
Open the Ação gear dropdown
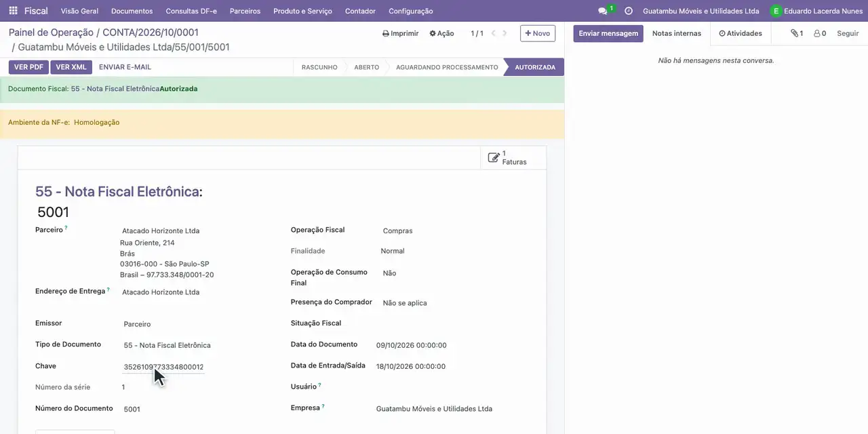(441, 33)
